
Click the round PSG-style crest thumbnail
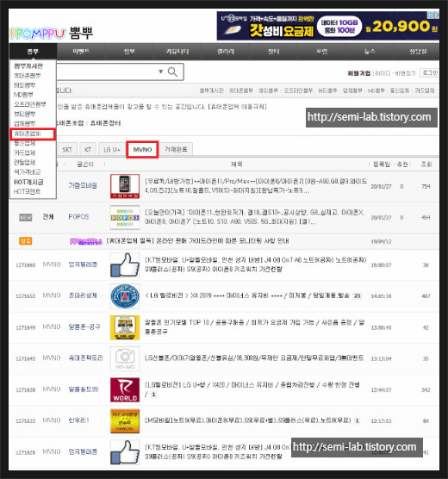(x=125, y=296)
